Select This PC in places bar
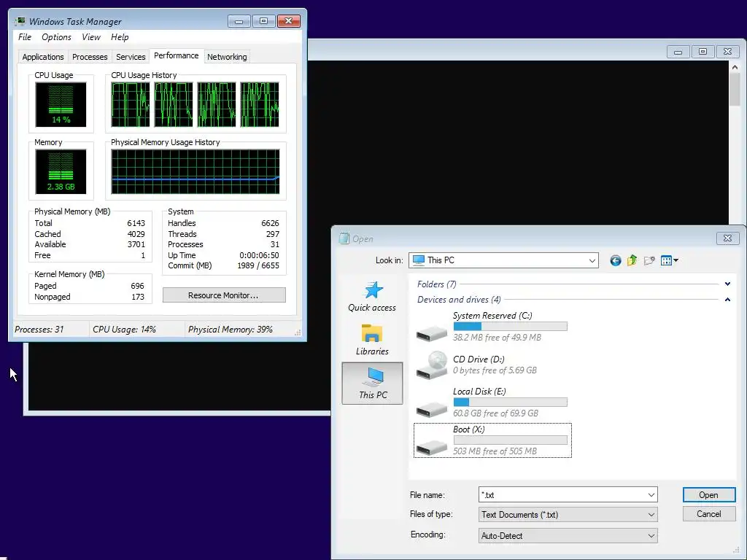747x560 pixels. 373,384
